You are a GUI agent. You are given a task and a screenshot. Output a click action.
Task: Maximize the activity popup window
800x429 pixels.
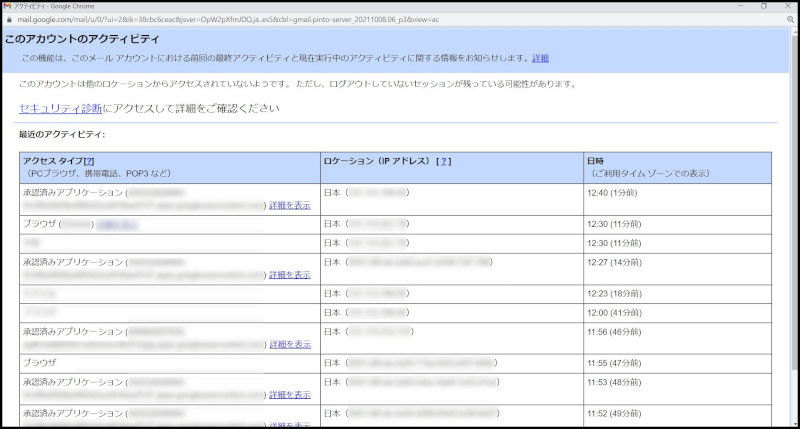763,6
